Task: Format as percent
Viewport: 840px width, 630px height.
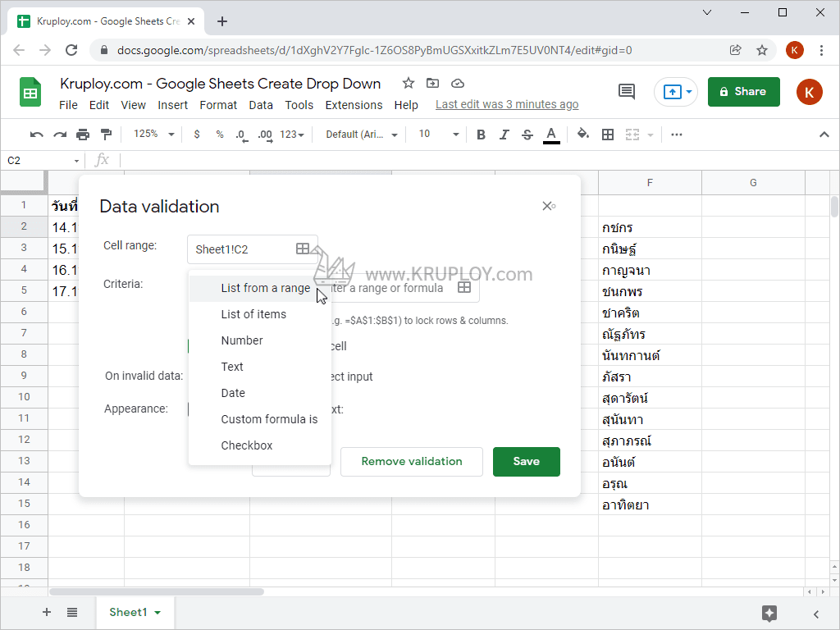Action: coord(220,135)
